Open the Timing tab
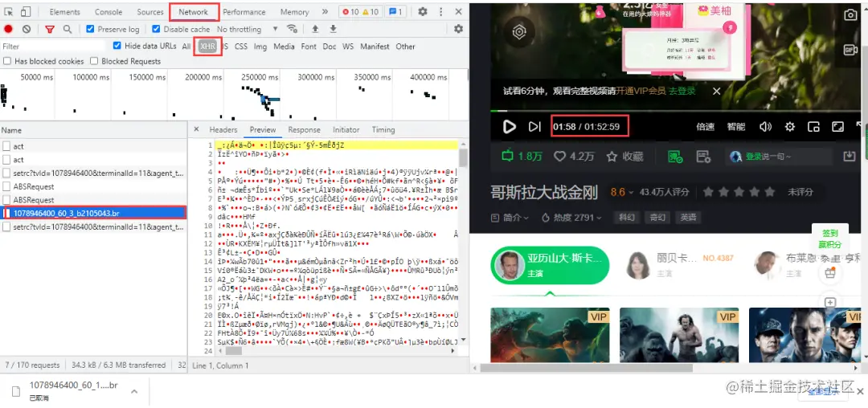The image size is (868, 408). tap(383, 129)
